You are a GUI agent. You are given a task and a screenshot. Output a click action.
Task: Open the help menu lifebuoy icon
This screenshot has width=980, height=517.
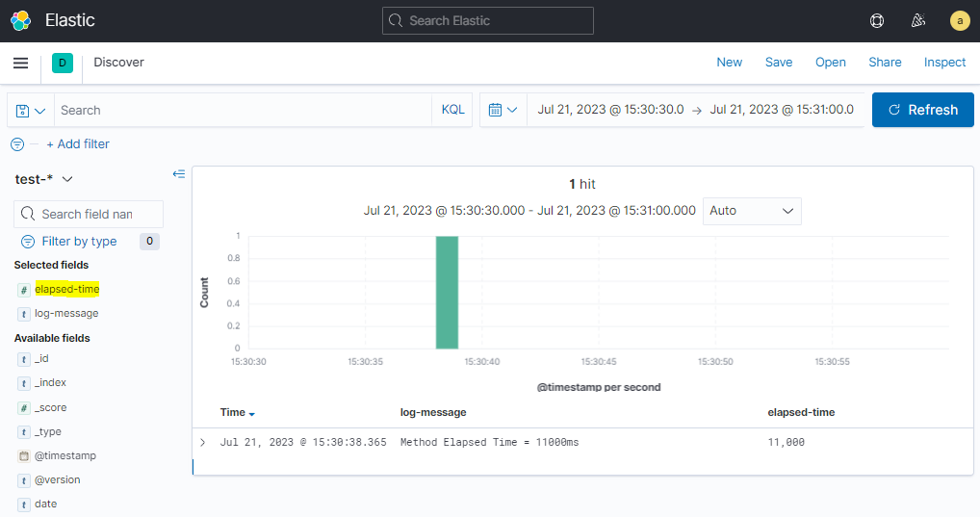click(877, 20)
